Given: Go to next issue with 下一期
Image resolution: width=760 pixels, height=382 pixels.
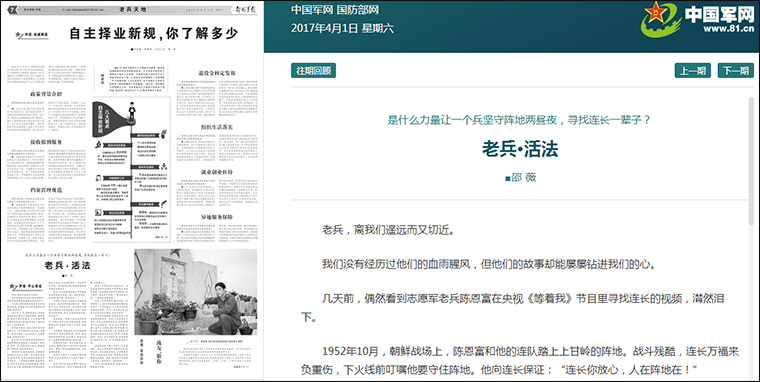Looking at the screenshot, I should tap(736, 71).
